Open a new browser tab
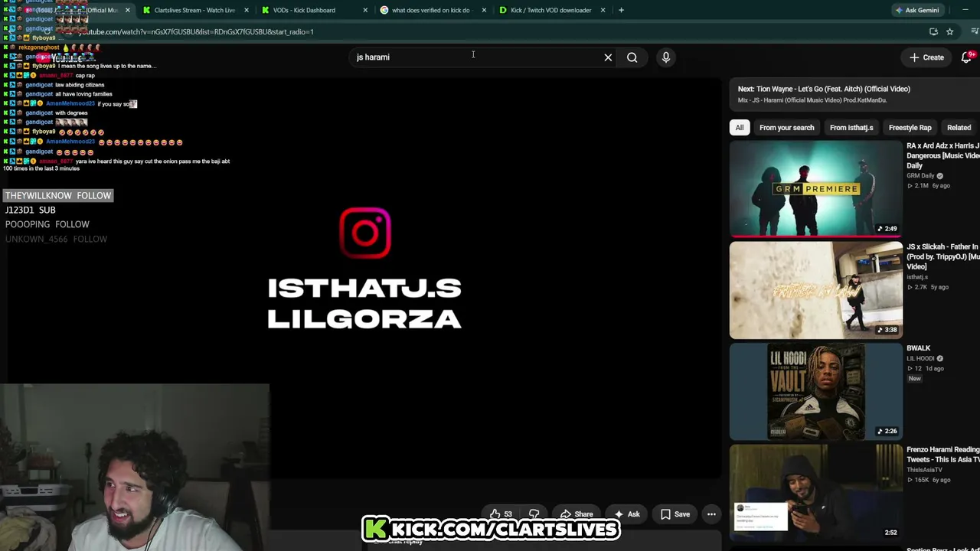Screen dimensions: 980x551 (x=621, y=10)
